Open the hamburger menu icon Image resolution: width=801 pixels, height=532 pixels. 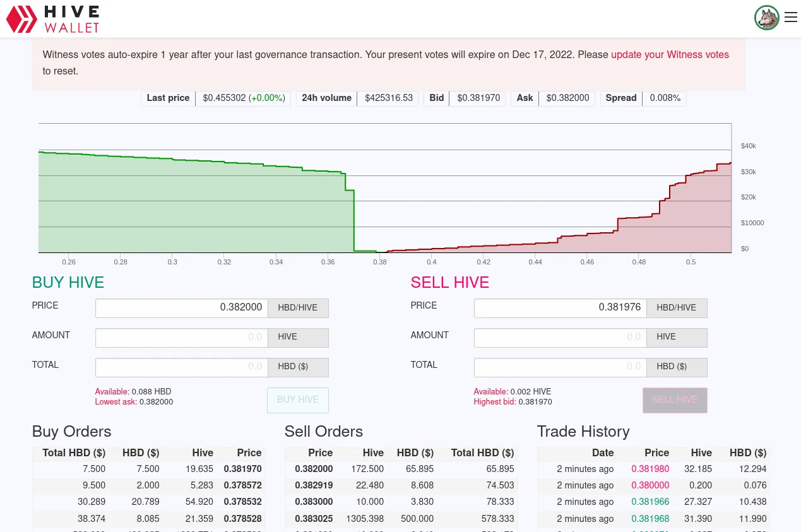click(791, 18)
